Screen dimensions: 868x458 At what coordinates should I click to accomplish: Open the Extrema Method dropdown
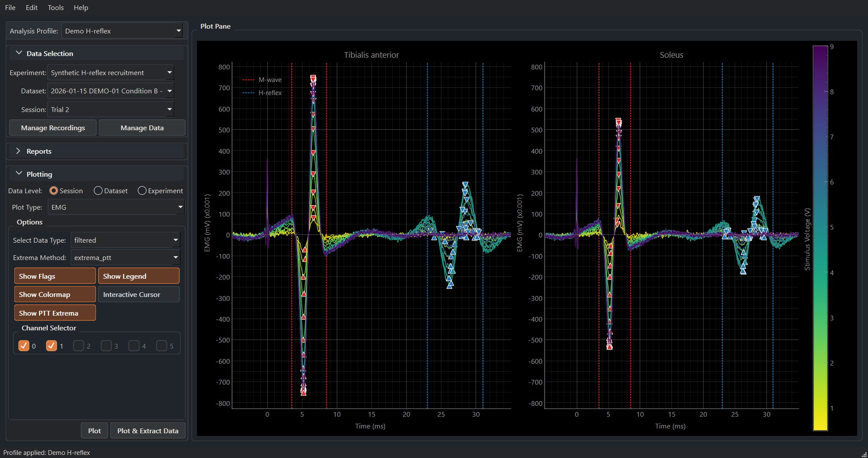click(125, 257)
